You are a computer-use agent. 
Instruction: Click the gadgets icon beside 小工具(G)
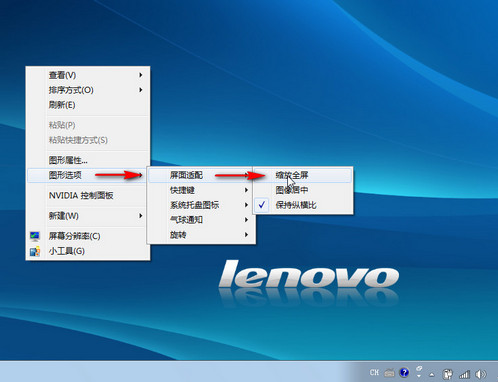click(x=35, y=251)
